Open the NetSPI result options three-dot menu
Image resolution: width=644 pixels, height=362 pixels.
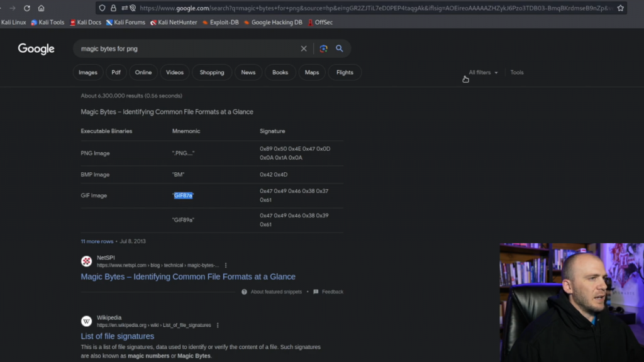coord(226,265)
